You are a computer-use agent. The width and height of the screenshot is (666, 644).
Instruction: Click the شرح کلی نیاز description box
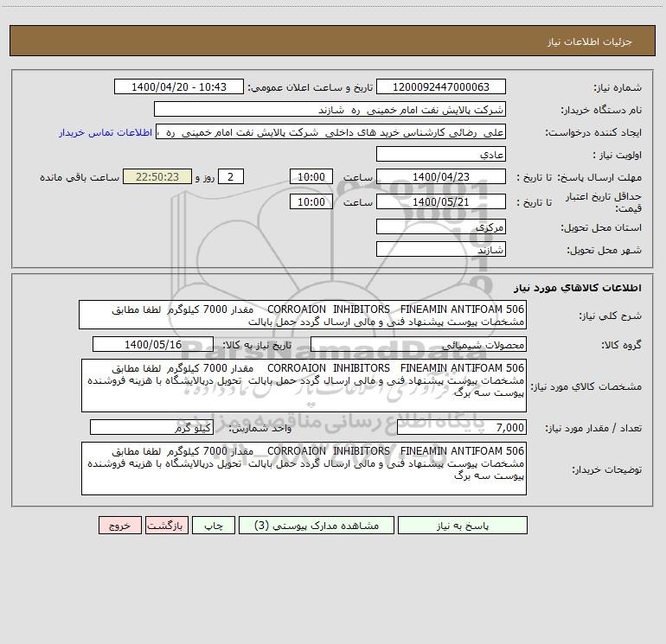pyautogui.click(x=303, y=315)
